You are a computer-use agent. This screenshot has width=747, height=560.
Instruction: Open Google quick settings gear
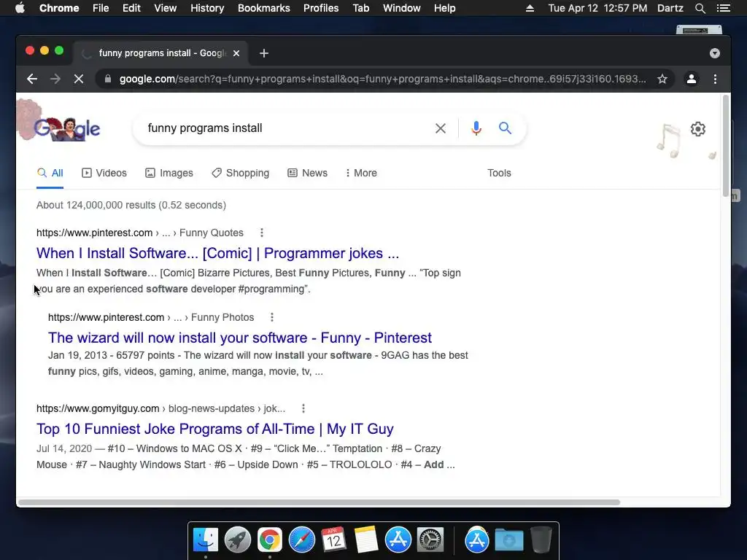point(698,129)
